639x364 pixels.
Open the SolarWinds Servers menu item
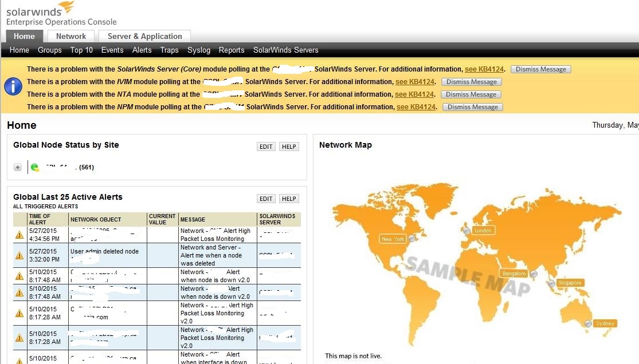[285, 50]
